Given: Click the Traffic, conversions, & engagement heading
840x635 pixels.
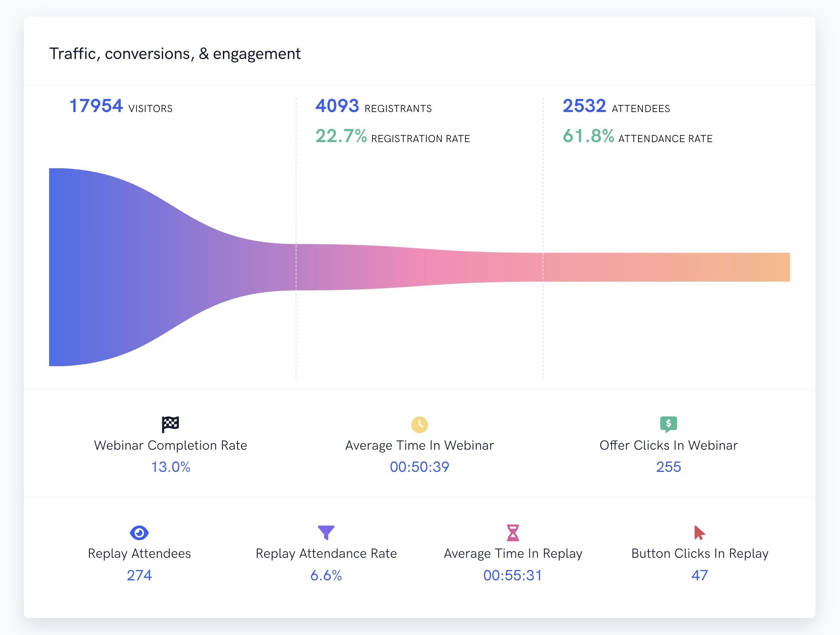Looking at the screenshot, I should click(x=175, y=54).
